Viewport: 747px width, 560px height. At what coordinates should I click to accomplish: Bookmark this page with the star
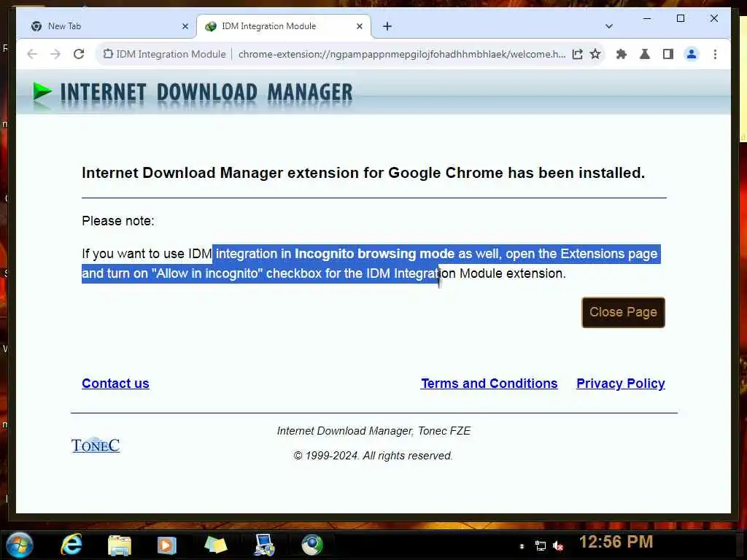[595, 54]
